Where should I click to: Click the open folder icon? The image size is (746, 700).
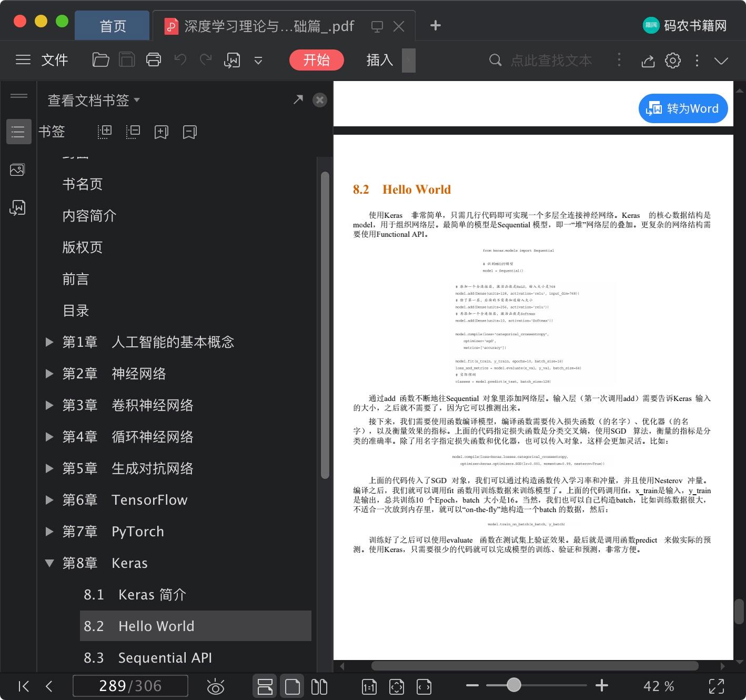point(100,60)
